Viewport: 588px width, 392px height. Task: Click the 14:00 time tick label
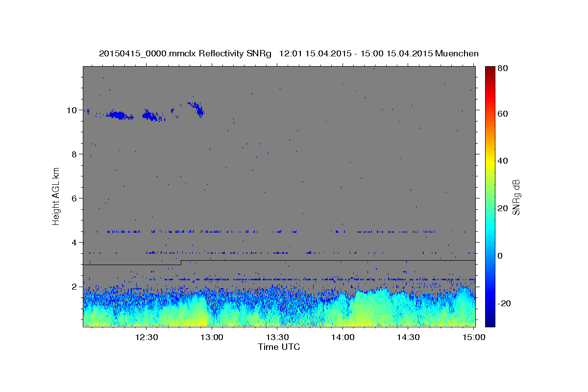pos(343,337)
